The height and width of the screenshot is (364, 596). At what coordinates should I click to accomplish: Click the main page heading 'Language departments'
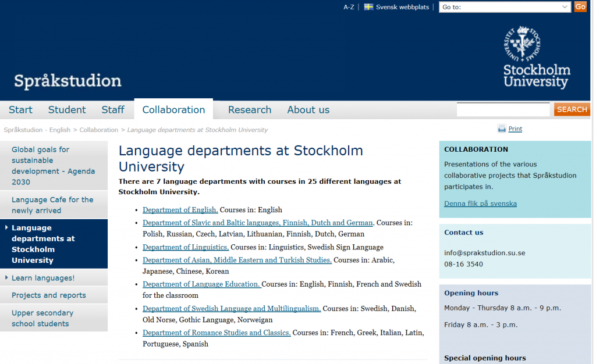coord(240,158)
